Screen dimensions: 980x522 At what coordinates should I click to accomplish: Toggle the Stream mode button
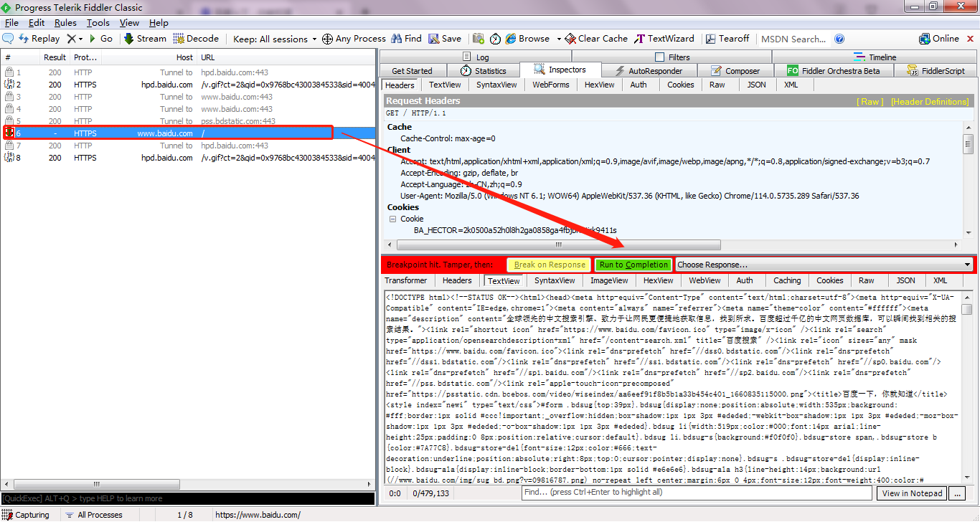coord(130,39)
